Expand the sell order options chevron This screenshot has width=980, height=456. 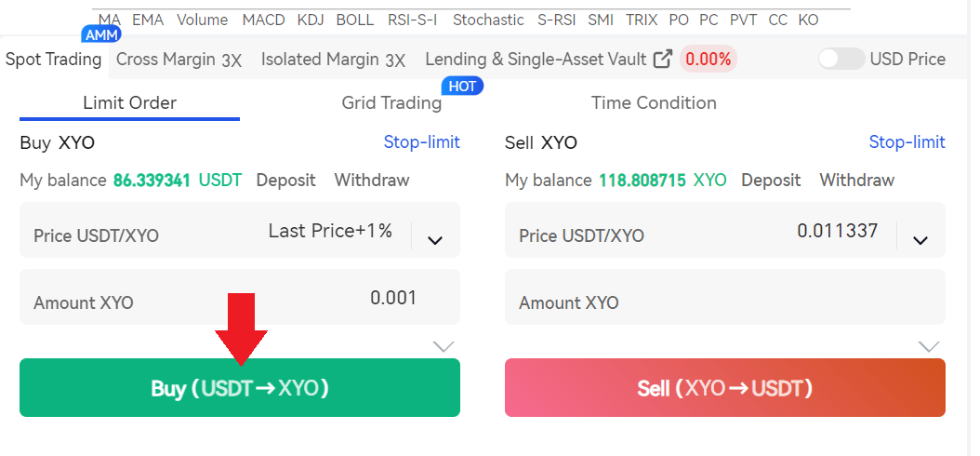point(929,346)
